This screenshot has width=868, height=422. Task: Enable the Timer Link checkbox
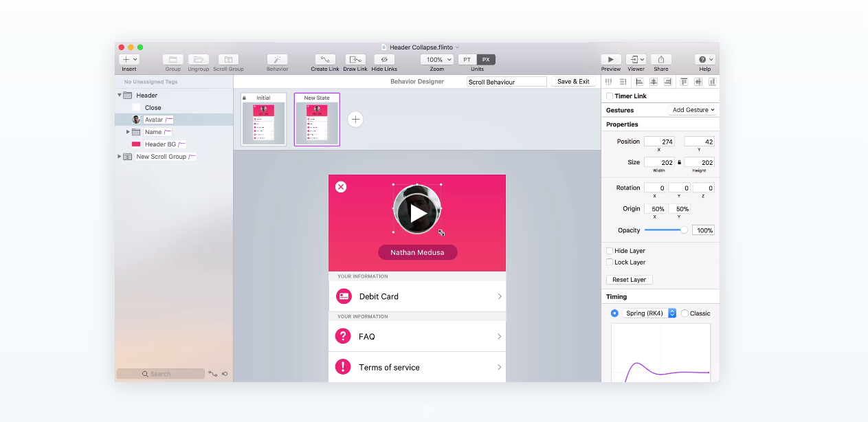tap(610, 96)
